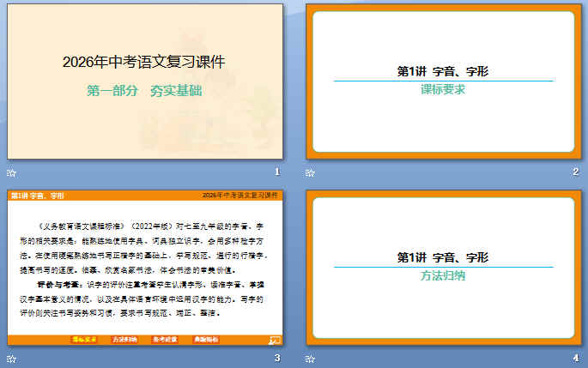Click the 课标要求 button on slide 3's bottom bar
This screenshot has height=368, width=588.
(83, 340)
